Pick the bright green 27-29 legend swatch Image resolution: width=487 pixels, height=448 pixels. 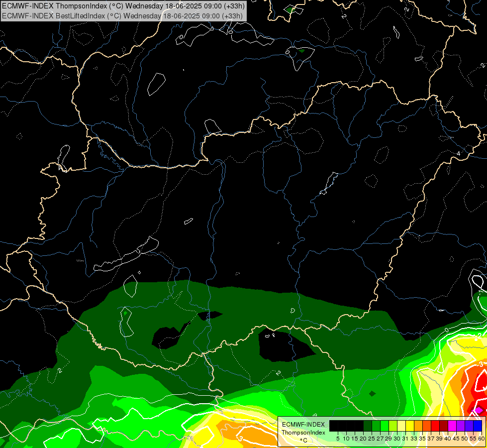click(385, 426)
